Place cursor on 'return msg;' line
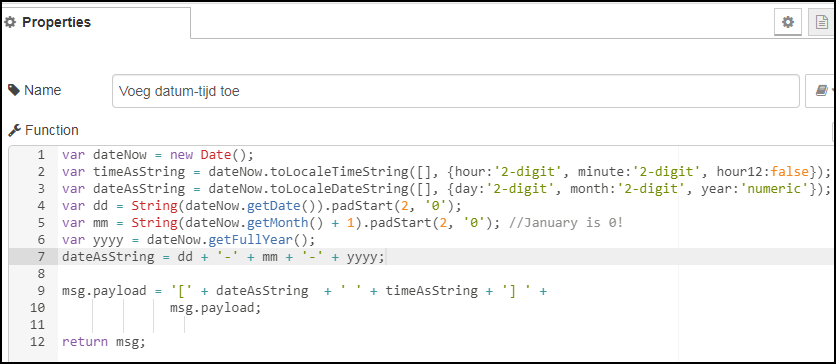This screenshot has height=364, width=836. (103, 342)
